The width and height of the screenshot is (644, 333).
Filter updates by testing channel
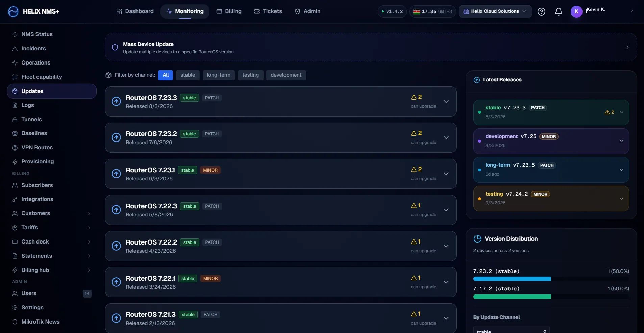250,75
